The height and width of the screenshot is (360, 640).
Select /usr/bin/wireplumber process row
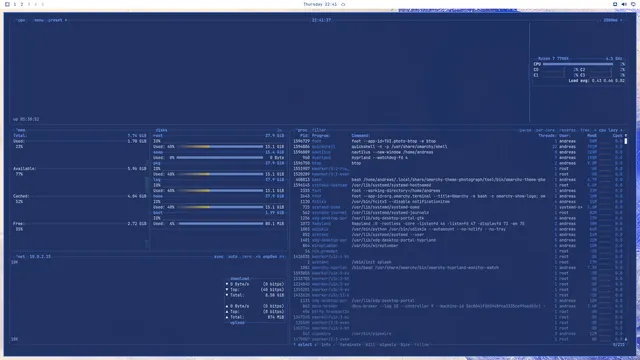pyautogui.click(x=459, y=246)
